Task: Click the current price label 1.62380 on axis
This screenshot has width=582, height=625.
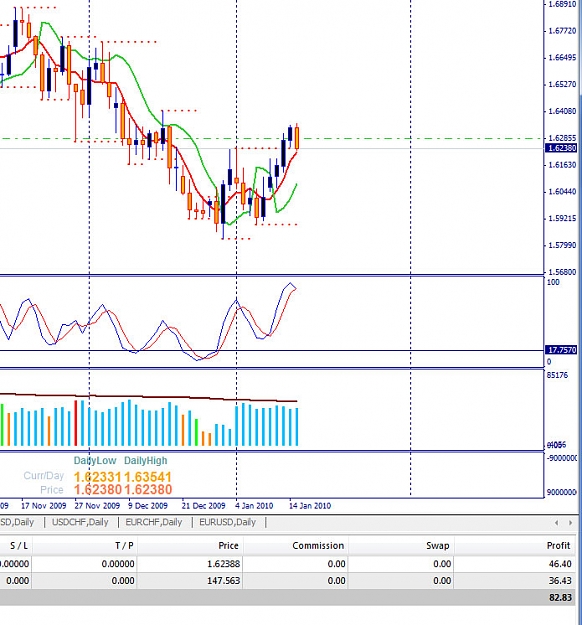Action: coord(561,148)
